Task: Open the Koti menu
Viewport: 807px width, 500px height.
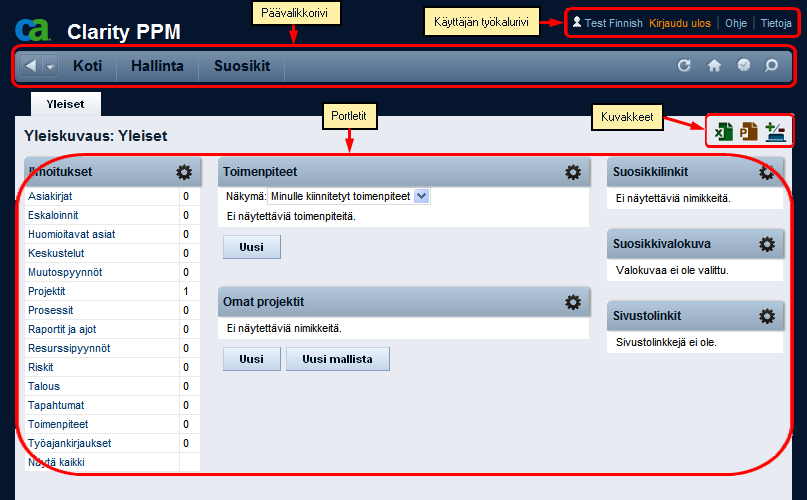Action: (87, 66)
